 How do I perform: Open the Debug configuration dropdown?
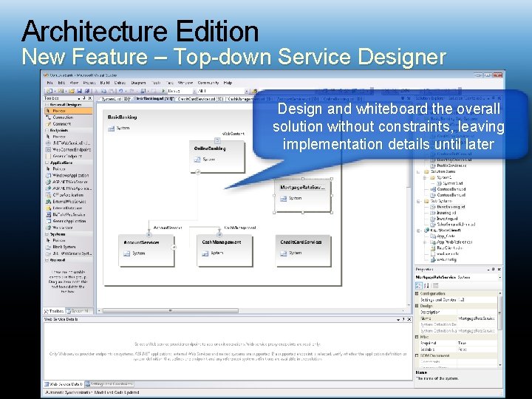194,91
